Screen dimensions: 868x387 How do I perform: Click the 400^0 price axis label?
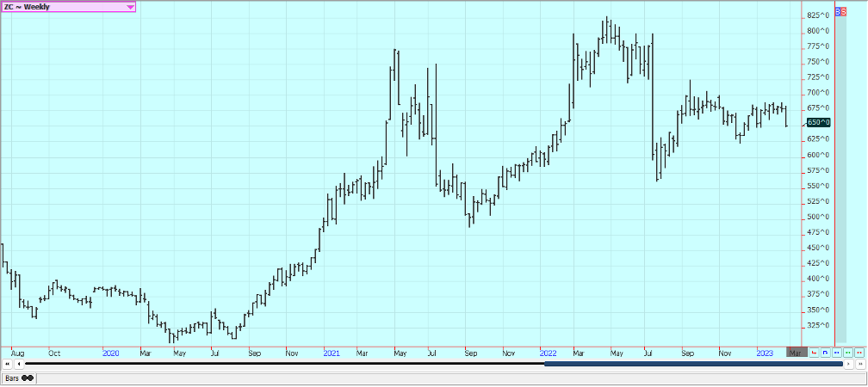(x=819, y=279)
